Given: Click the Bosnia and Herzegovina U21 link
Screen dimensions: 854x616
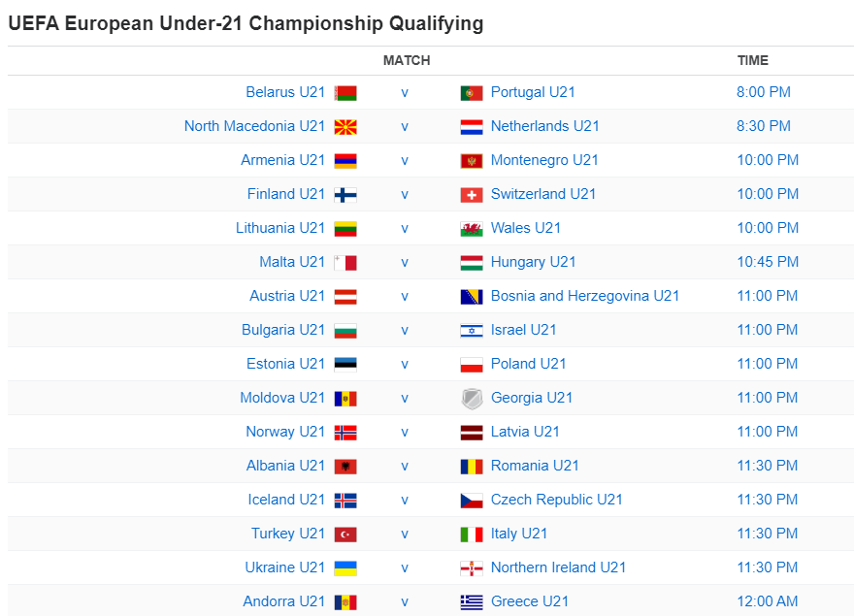Looking at the screenshot, I should pyautogui.click(x=584, y=296).
